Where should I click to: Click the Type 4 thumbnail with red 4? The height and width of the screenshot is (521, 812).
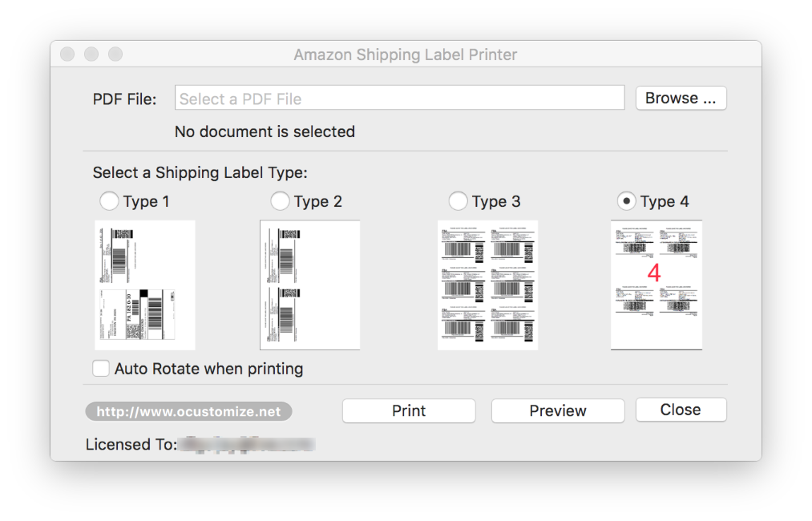click(x=656, y=285)
